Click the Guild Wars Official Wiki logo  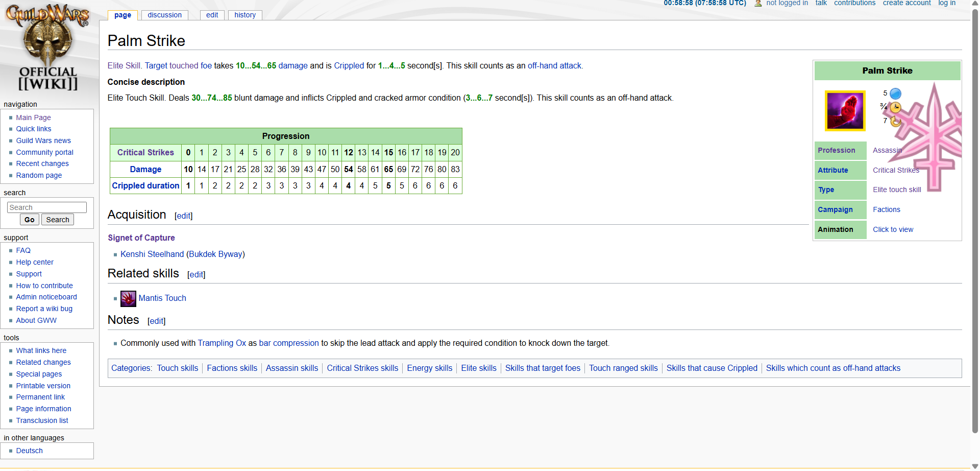pyautogui.click(x=47, y=48)
